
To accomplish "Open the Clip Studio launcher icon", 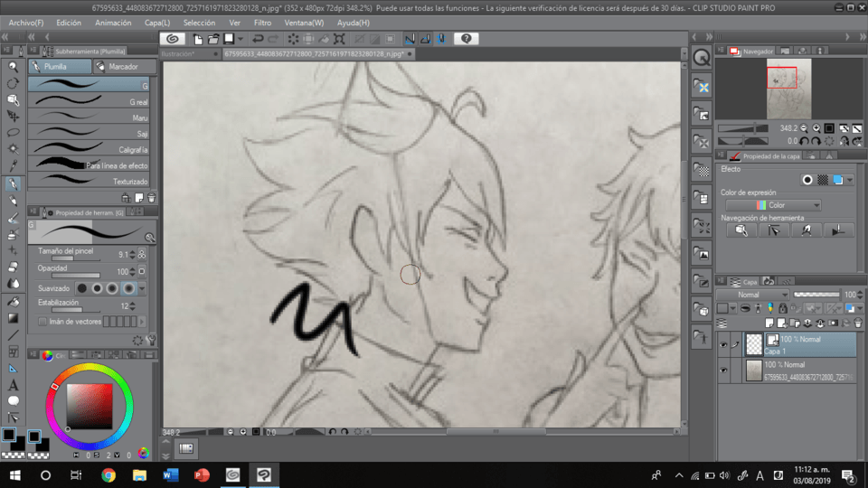I will [x=172, y=39].
